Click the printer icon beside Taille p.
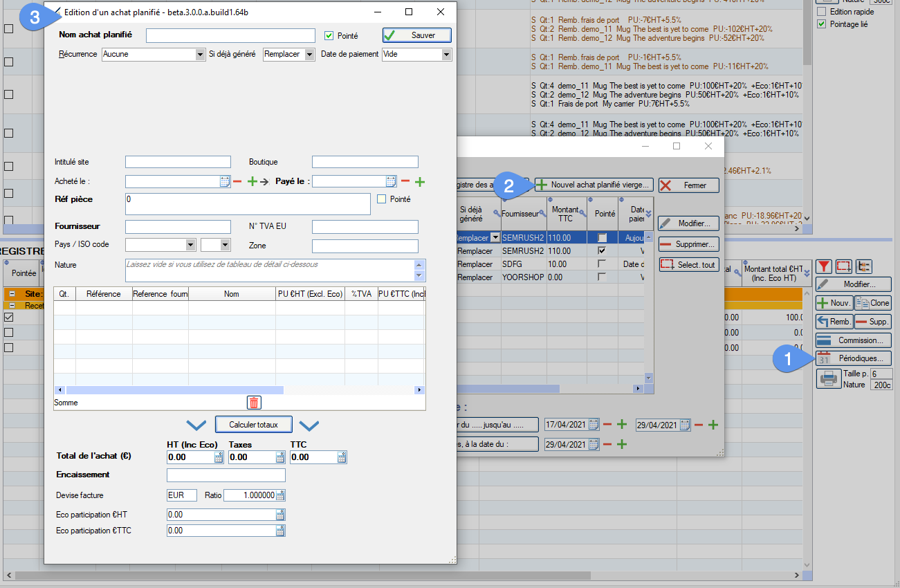Screen dimensions: 900x588 coord(828,378)
